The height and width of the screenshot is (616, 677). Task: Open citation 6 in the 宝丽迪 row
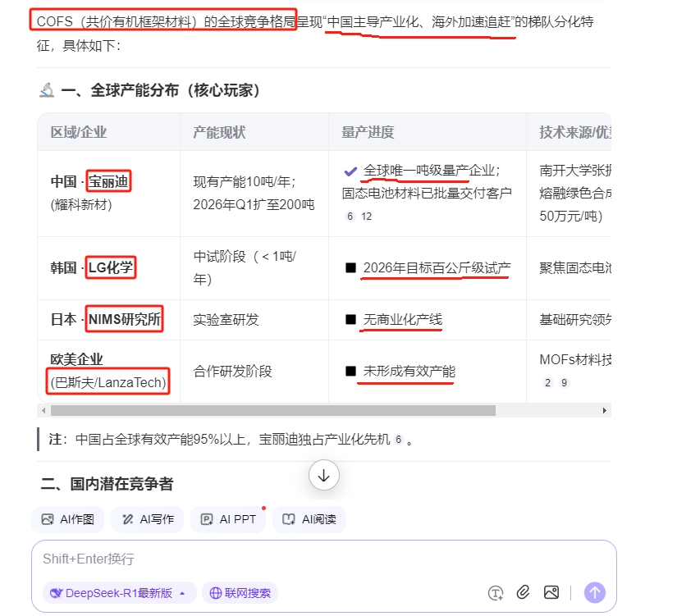point(350,217)
